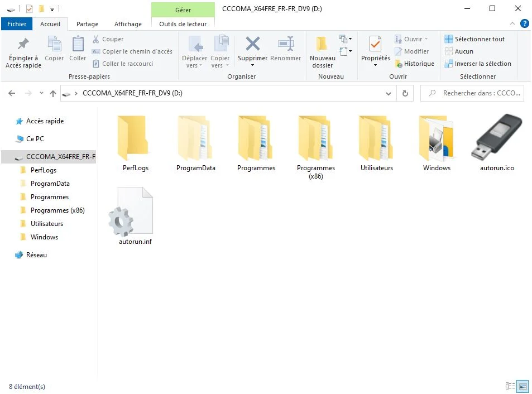532x394 pixels.
Task: Click the Ouvrir ribbon command
Action: (x=411, y=39)
